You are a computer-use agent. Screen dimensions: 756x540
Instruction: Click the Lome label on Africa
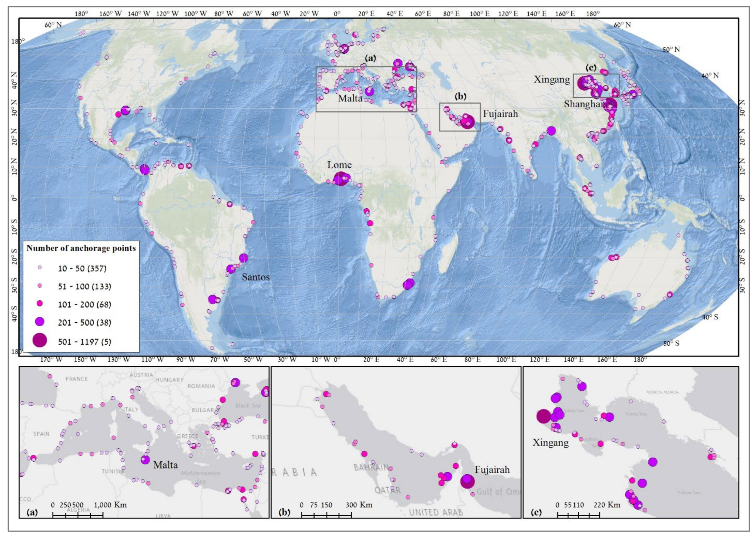(x=339, y=165)
